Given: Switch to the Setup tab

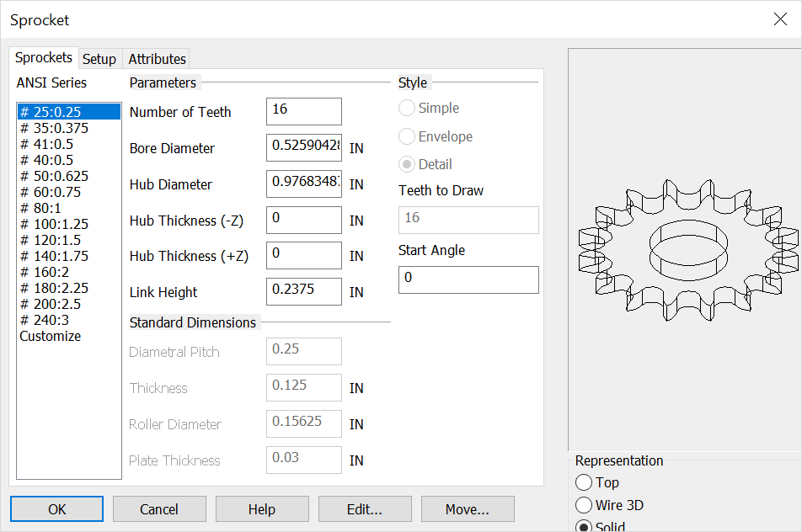Looking at the screenshot, I should coord(99,59).
